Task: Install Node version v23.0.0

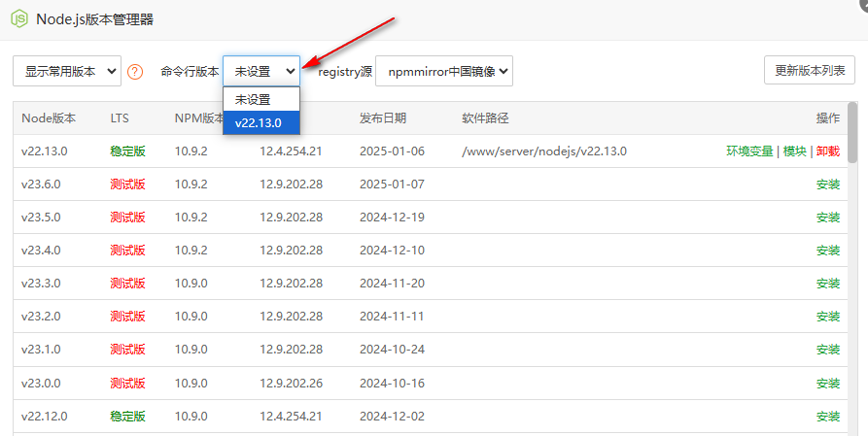Action: pyautogui.click(x=827, y=383)
